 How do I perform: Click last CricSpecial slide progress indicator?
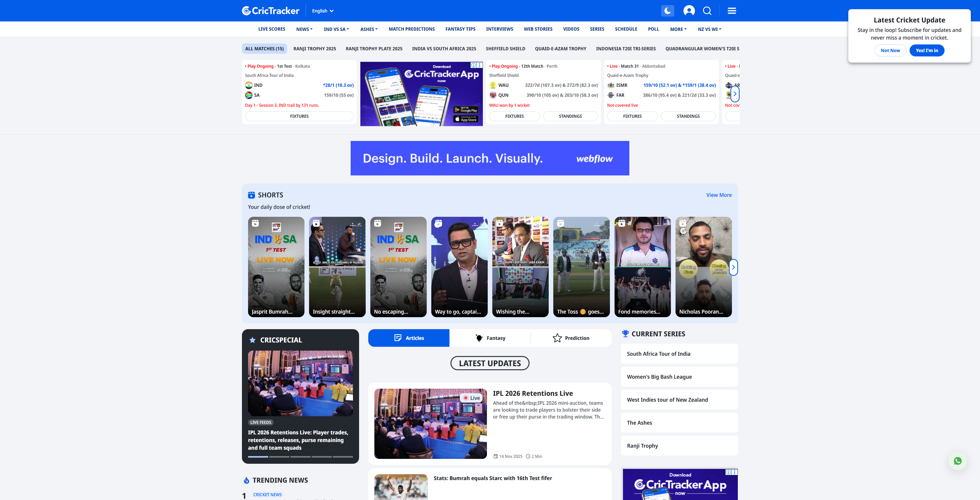pyautogui.click(x=343, y=457)
